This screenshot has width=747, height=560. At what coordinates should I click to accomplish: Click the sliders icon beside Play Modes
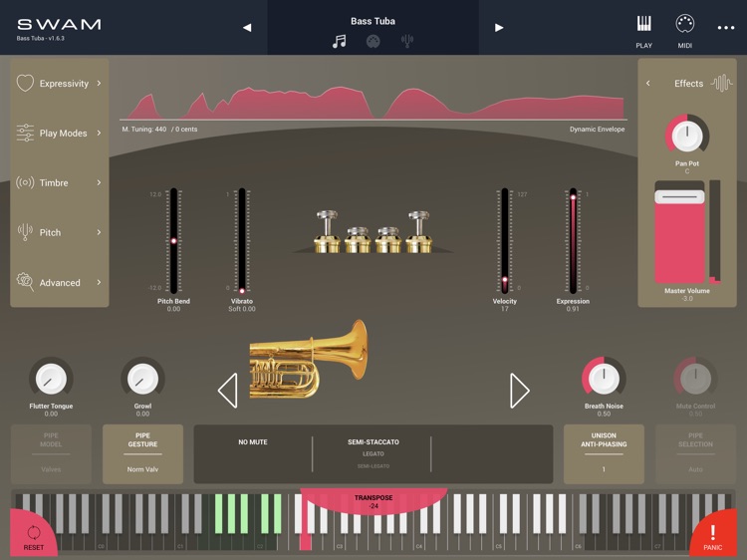(x=25, y=133)
